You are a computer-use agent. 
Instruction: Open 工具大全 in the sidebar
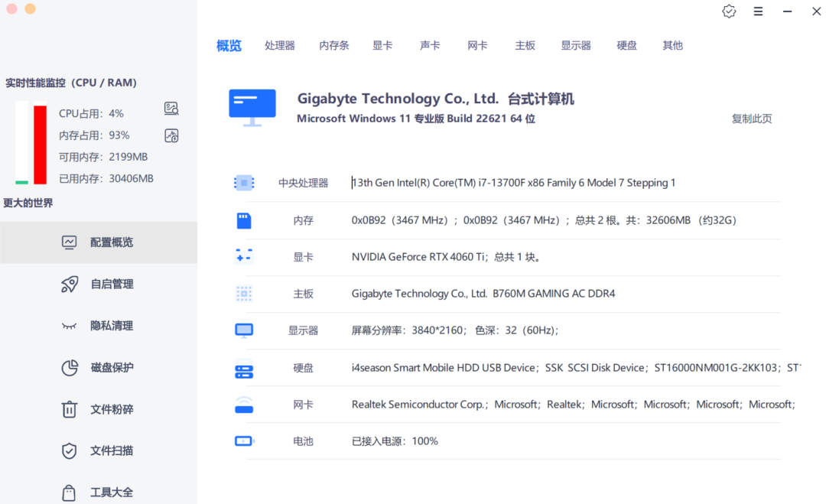(x=99, y=493)
